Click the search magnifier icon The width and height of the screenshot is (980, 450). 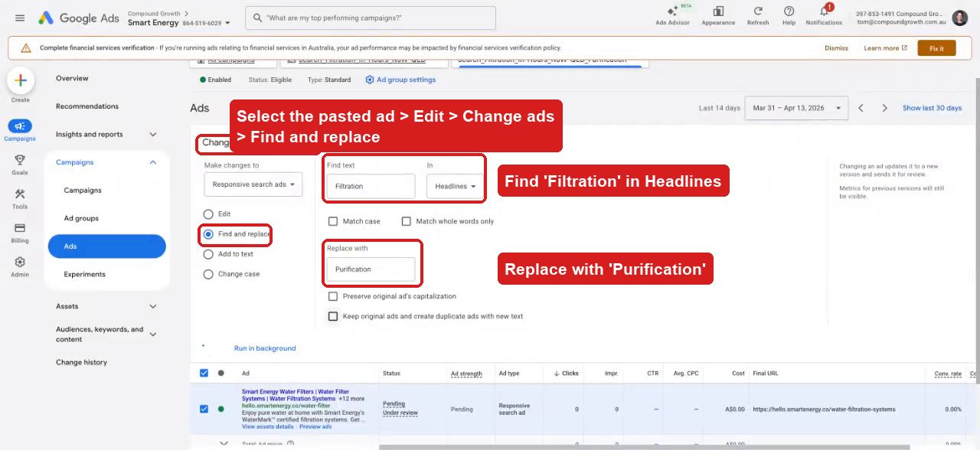pos(256,18)
